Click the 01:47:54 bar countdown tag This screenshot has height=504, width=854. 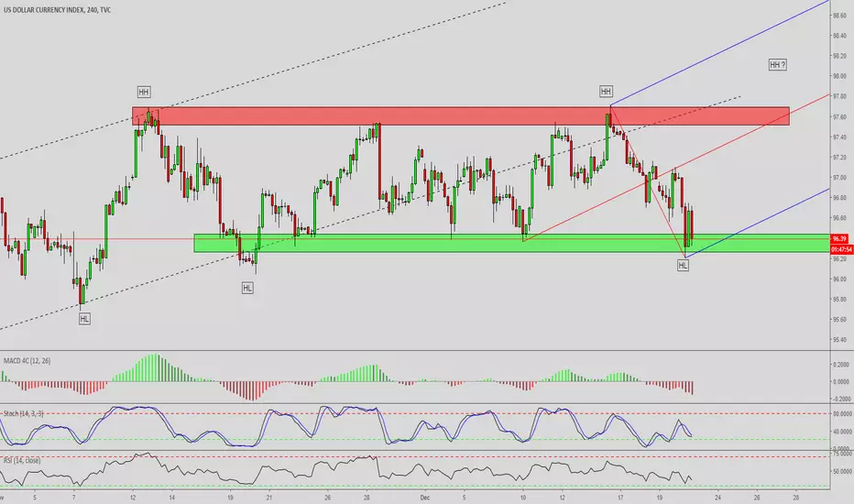point(842,249)
